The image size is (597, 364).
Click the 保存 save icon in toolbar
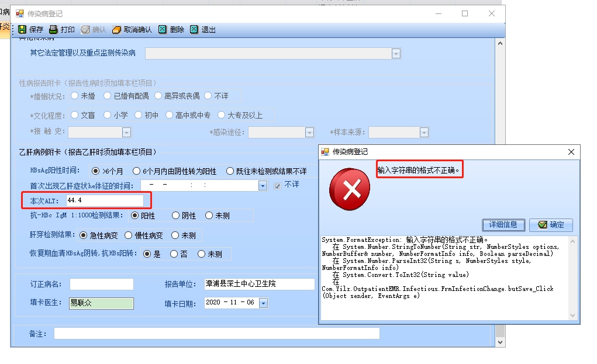click(x=22, y=29)
